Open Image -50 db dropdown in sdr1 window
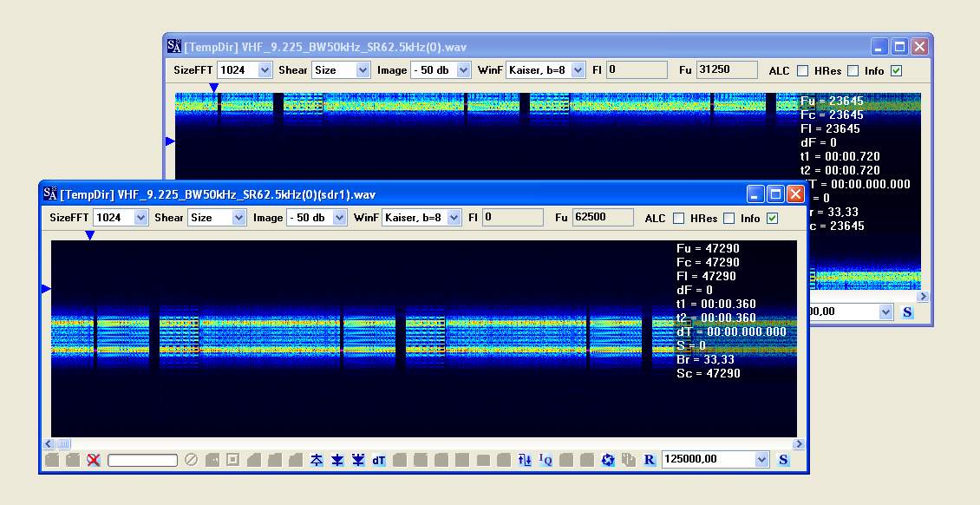 click(x=339, y=218)
